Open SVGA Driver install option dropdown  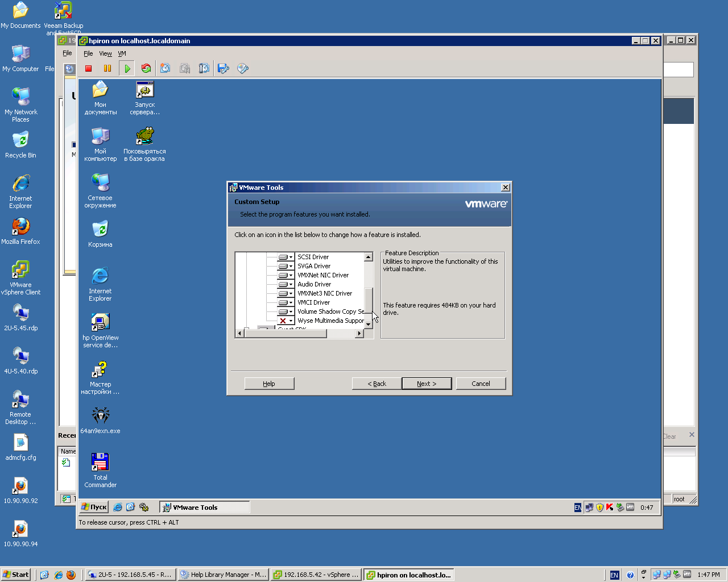[286, 266]
